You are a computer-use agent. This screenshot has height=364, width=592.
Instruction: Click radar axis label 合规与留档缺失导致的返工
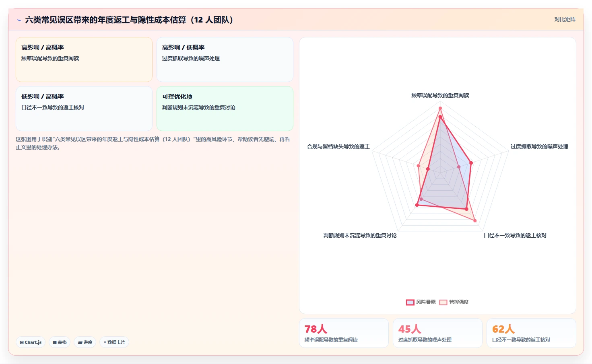click(x=338, y=146)
